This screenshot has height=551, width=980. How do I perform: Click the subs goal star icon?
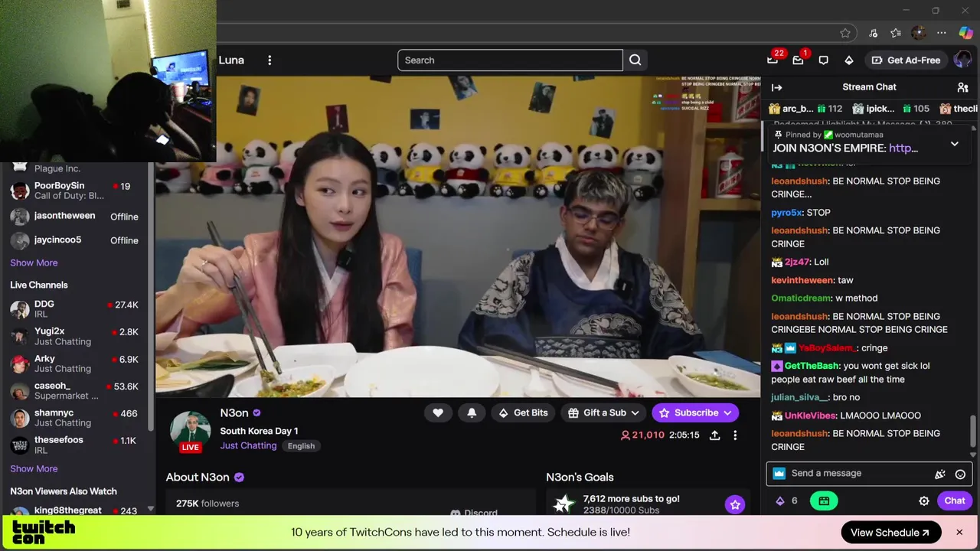735,504
